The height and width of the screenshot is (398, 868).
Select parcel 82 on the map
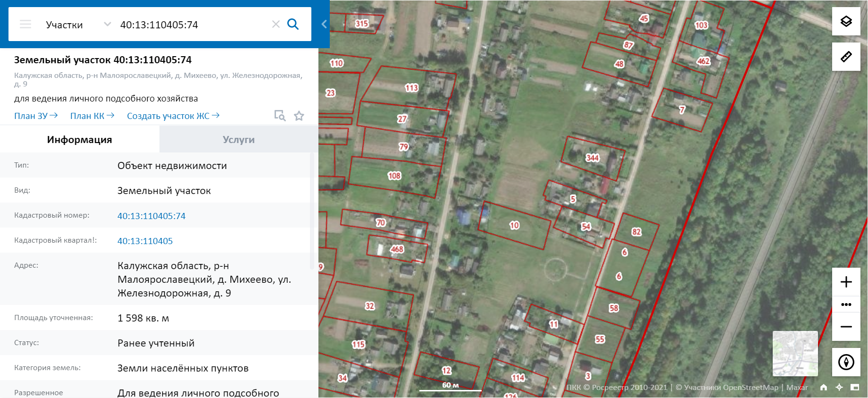[x=637, y=231]
